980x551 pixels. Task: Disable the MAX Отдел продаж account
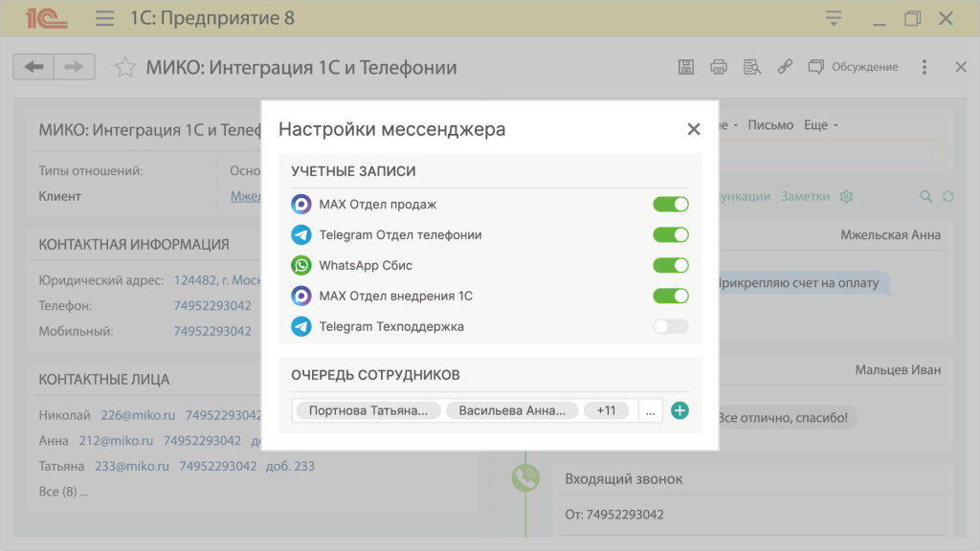click(670, 204)
